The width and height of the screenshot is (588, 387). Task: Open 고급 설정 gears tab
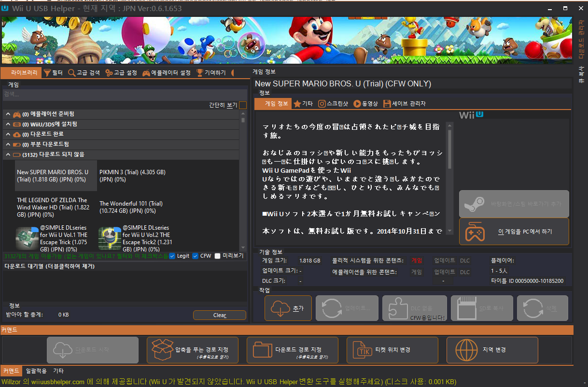[x=121, y=73]
